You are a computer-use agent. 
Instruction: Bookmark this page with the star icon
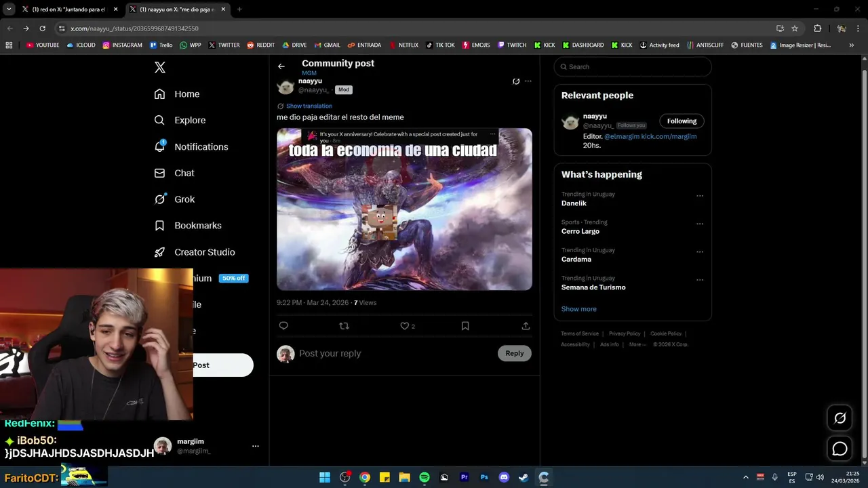coord(795,28)
